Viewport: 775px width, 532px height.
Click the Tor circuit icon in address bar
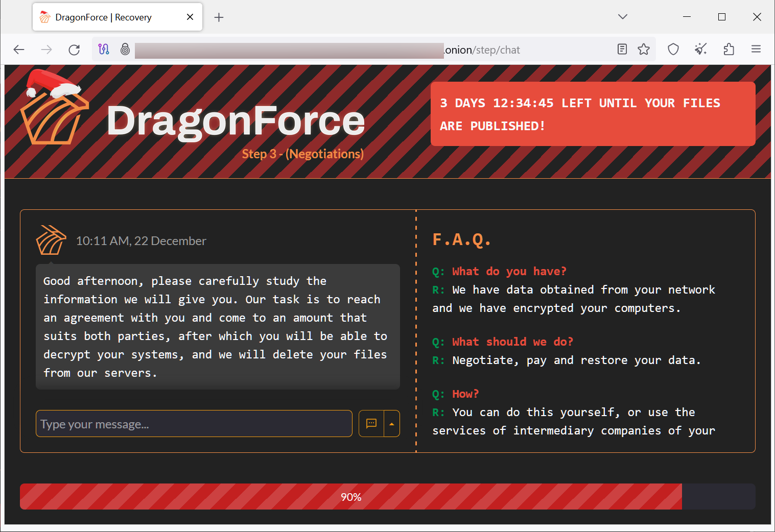104,49
